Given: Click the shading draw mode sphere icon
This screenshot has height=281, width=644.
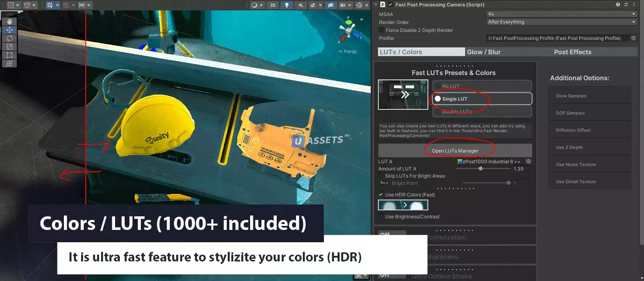Looking at the screenshot, I should pos(254,5).
